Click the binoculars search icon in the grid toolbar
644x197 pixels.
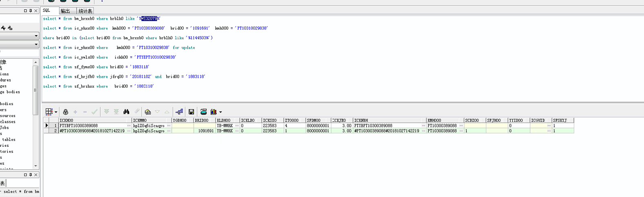[x=126, y=112]
